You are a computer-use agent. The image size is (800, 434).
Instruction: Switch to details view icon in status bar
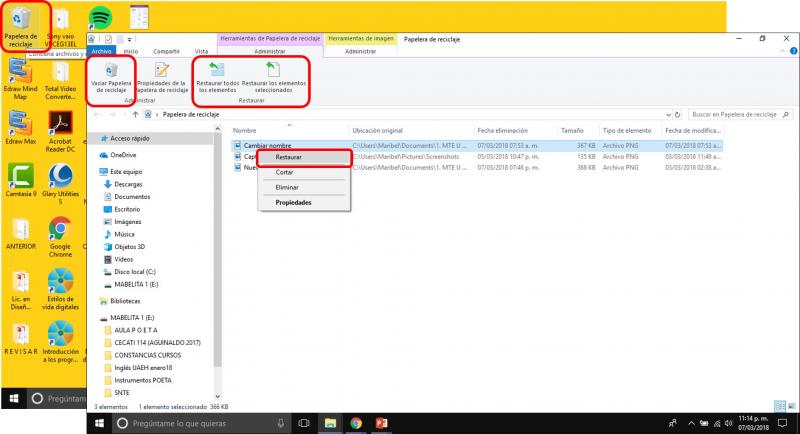pos(780,406)
